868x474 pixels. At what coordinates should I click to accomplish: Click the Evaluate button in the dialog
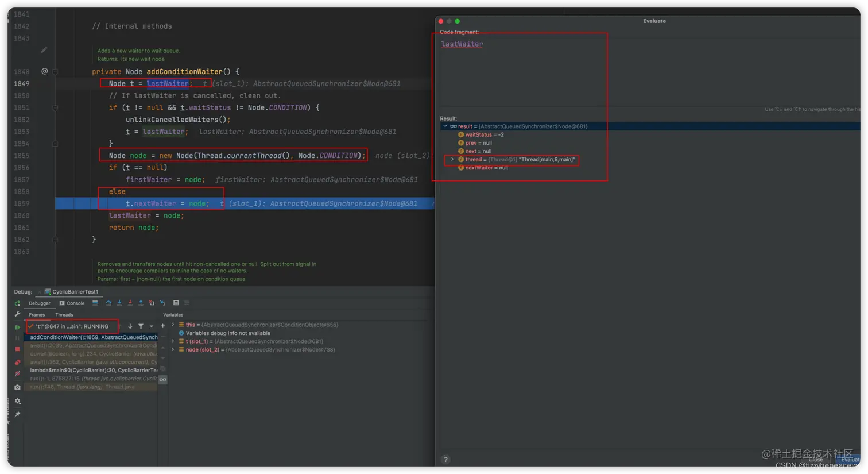point(849,460)
